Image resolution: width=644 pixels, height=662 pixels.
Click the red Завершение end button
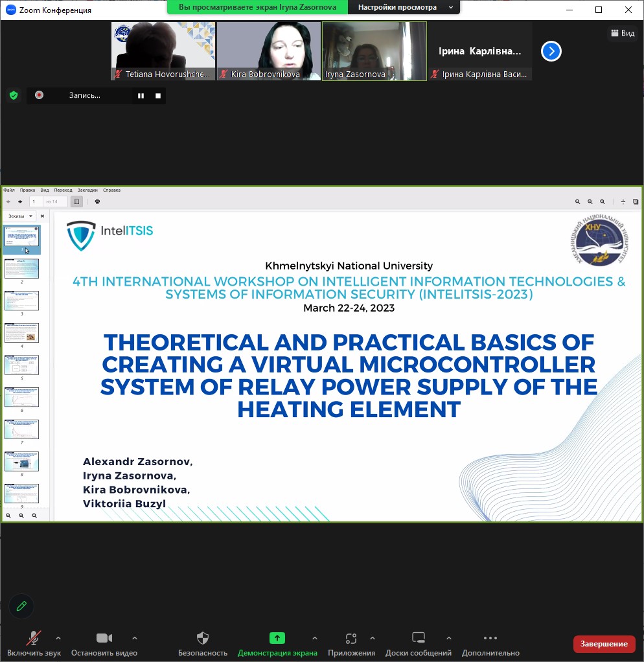[x=604, y=643]
